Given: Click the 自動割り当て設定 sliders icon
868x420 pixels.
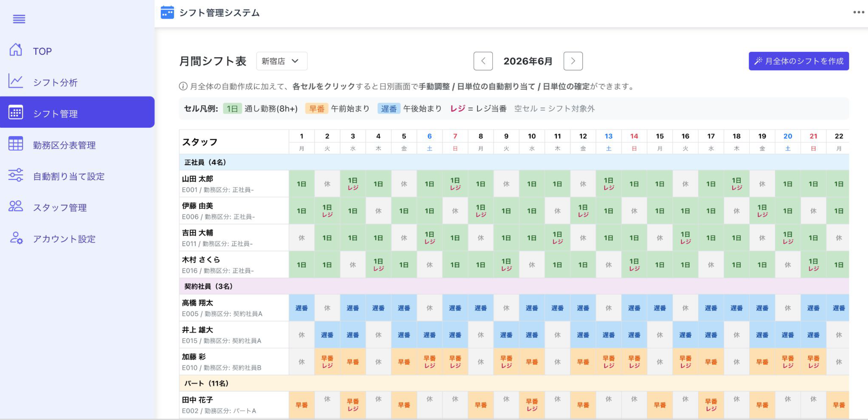Looking at the screenshot, I should 15,175.
